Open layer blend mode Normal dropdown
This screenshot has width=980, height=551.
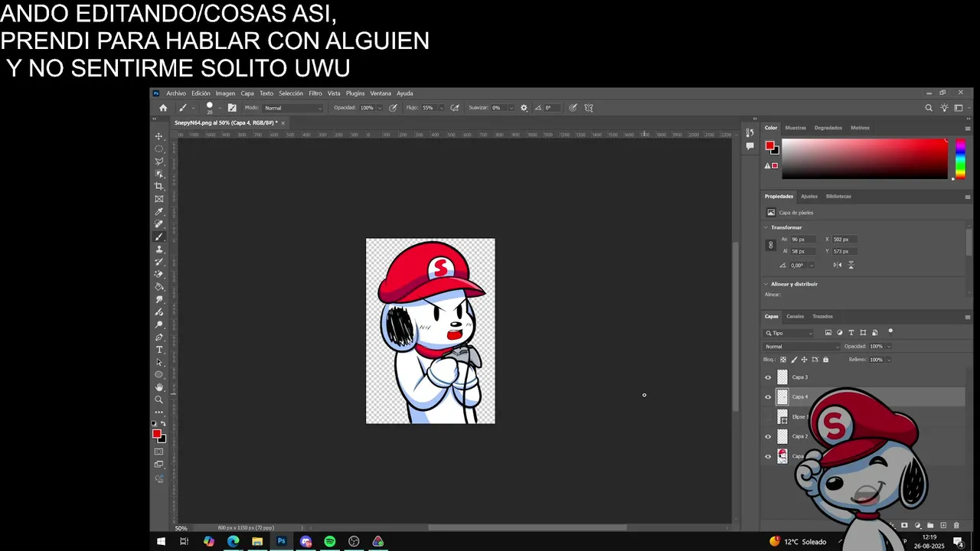point(802,347)
